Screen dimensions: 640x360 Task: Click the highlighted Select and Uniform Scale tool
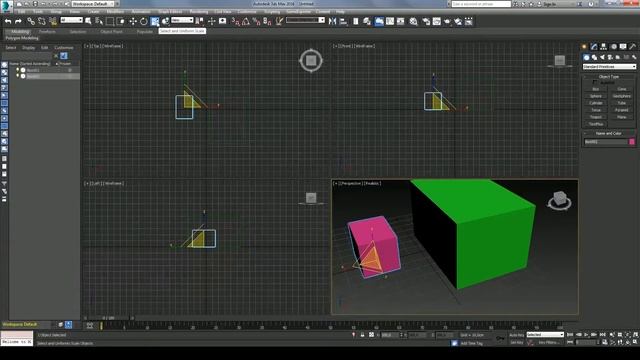[155, 21]
